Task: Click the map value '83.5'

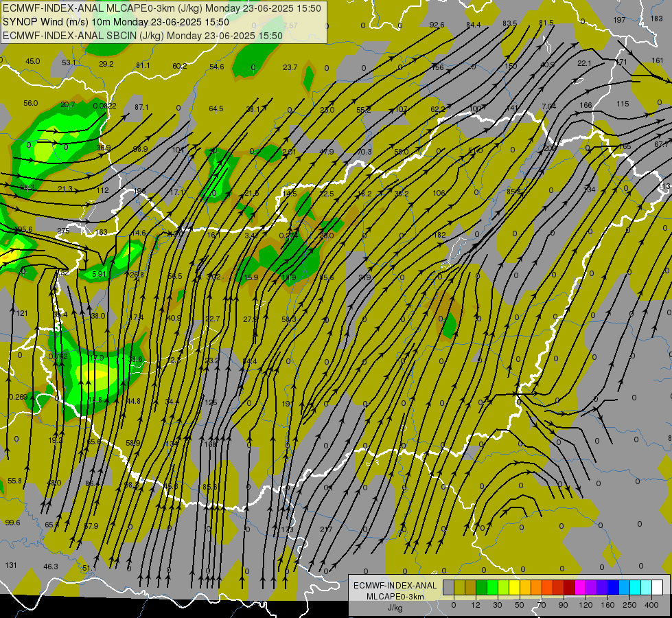Action: click(509, 23)
